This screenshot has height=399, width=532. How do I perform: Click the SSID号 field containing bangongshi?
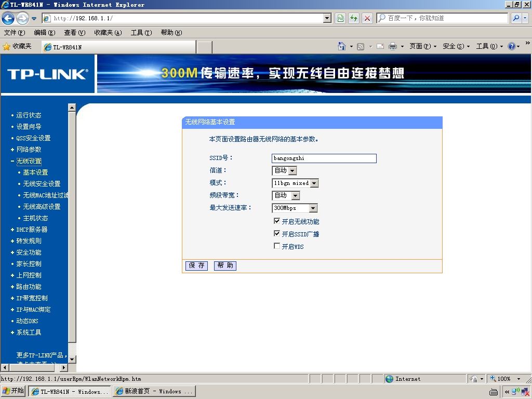point(324,158)
